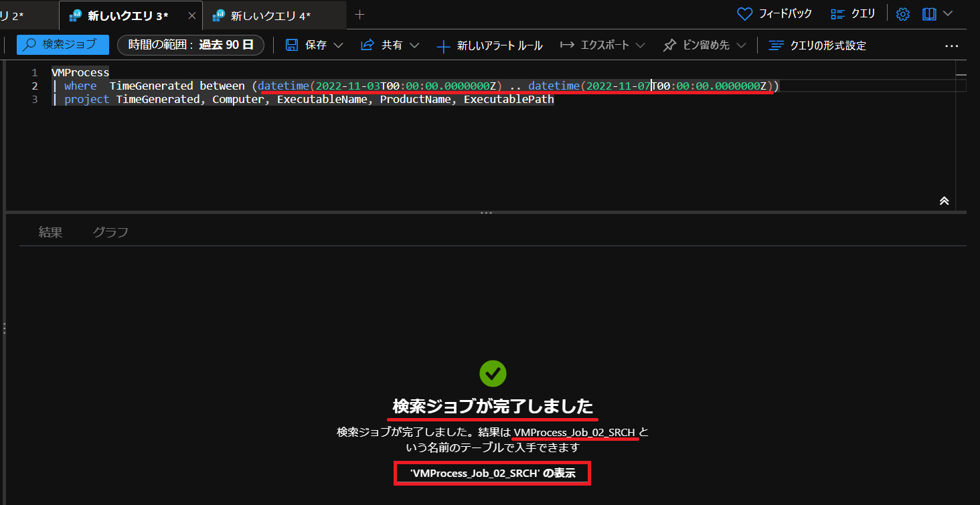Open the settings gear icon
Screen dimensions: 980x505
(x=903, y=14)
